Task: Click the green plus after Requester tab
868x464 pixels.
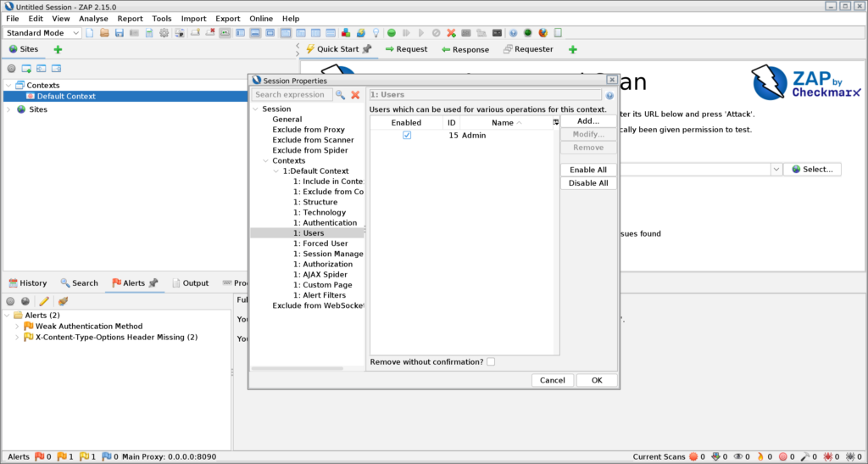Action: tap(573, 49)
